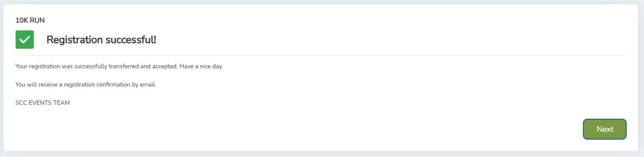Click the phrase 'registration confirmation' in the notice
The height and width of the screenshot is (157, 644).
[97, 84]
